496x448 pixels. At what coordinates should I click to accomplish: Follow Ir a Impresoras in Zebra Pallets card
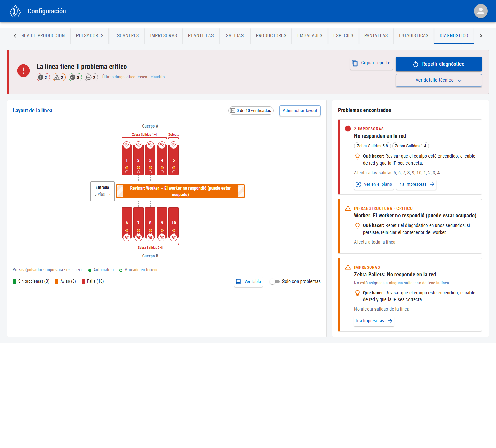coord(374,321)
